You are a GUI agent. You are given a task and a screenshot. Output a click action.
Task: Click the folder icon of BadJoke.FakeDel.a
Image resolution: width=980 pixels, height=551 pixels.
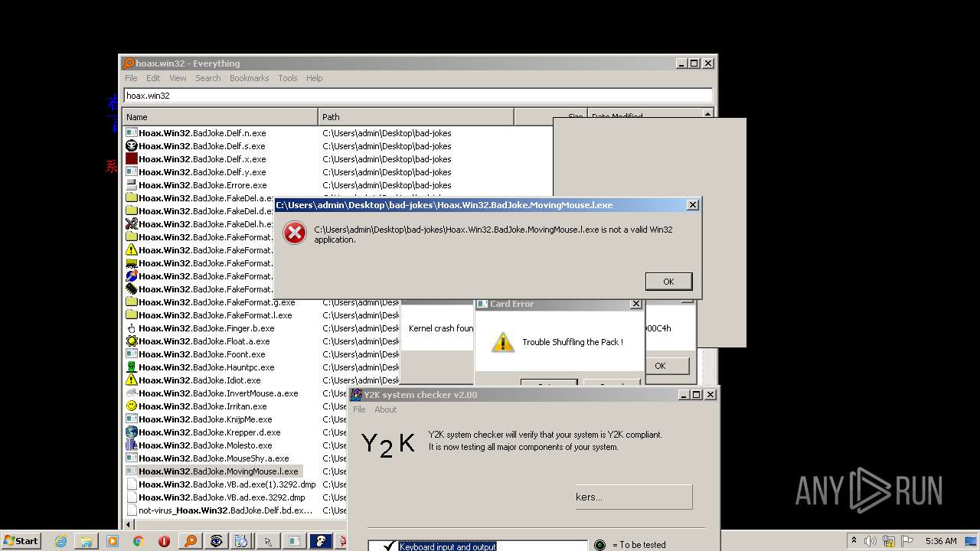[131, 198]
